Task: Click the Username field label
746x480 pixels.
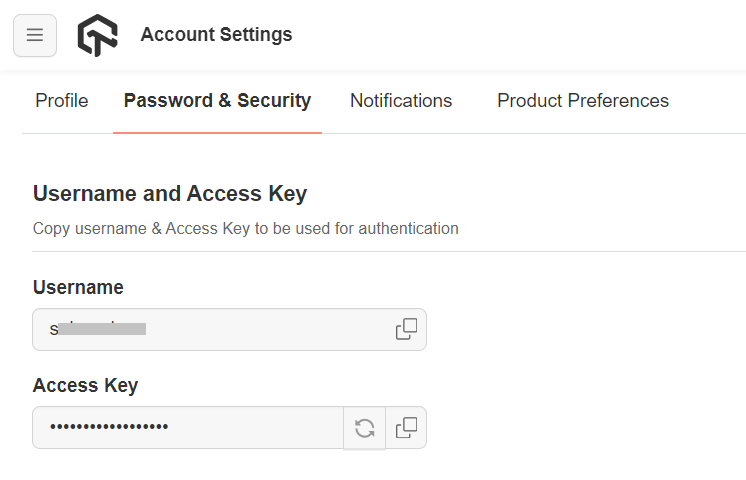Action: [78, 288]
